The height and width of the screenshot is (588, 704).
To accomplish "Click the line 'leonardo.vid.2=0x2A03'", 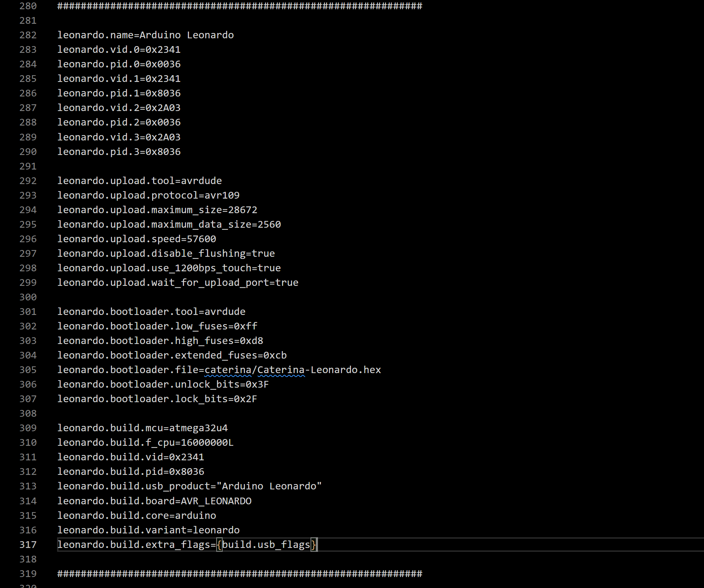I will coord(119,108).
